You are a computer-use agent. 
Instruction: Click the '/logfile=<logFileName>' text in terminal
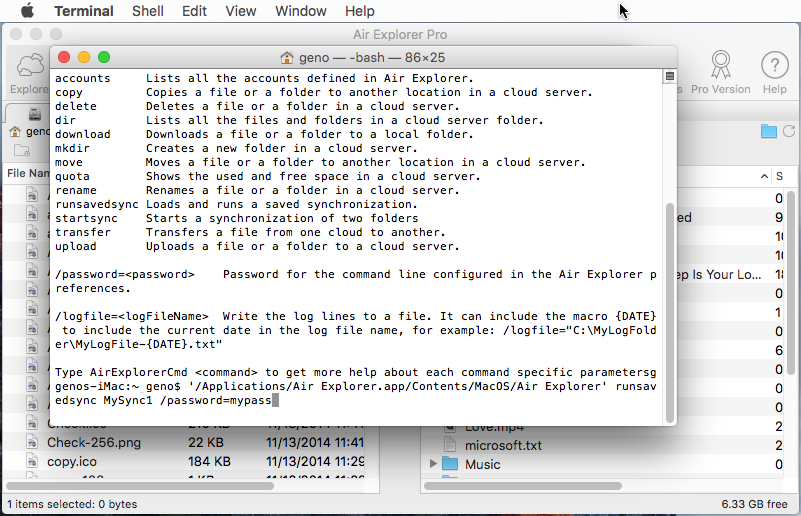coord(132,316)
